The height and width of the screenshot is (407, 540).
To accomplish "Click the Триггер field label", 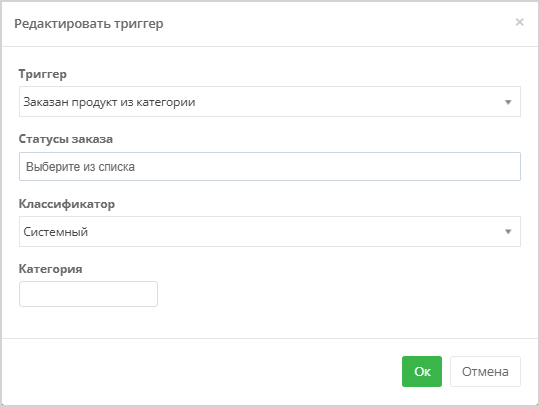I will click(x=43, y=74).
